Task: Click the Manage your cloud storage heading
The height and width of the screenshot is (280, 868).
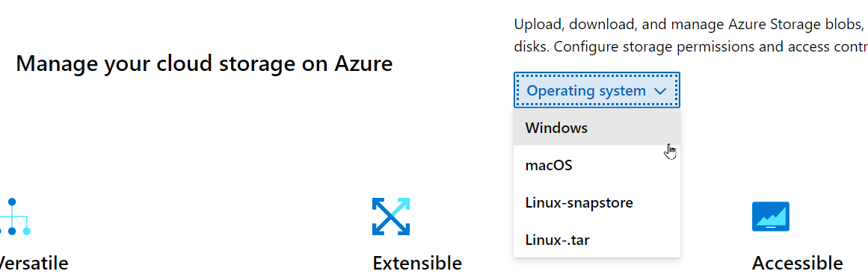Action: tap(204, 64)
